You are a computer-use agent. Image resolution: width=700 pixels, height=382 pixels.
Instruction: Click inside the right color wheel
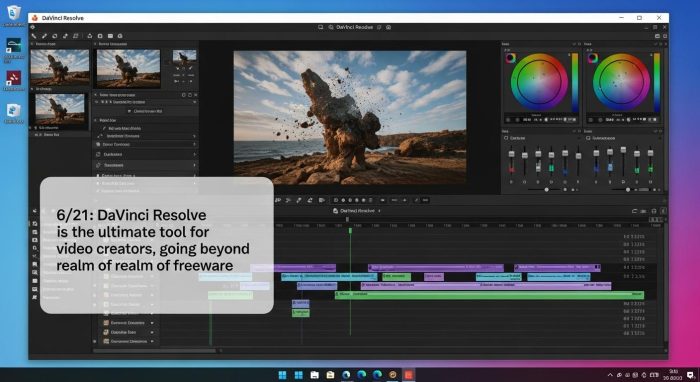point(621,82)
